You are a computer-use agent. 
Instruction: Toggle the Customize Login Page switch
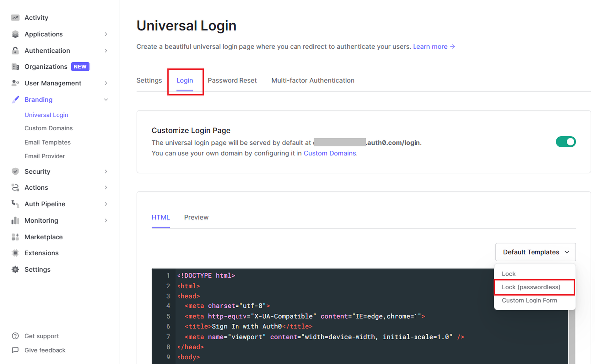pos(566,142)
